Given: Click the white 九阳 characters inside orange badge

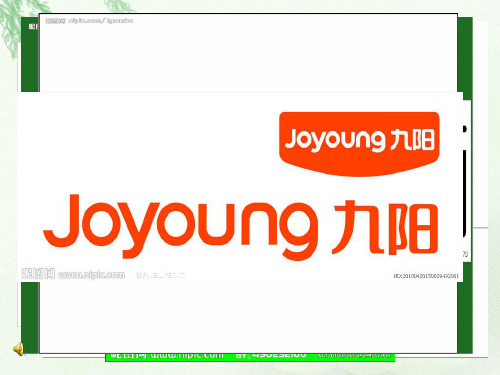Looking at the screenshot, I should tap(412, 139).
